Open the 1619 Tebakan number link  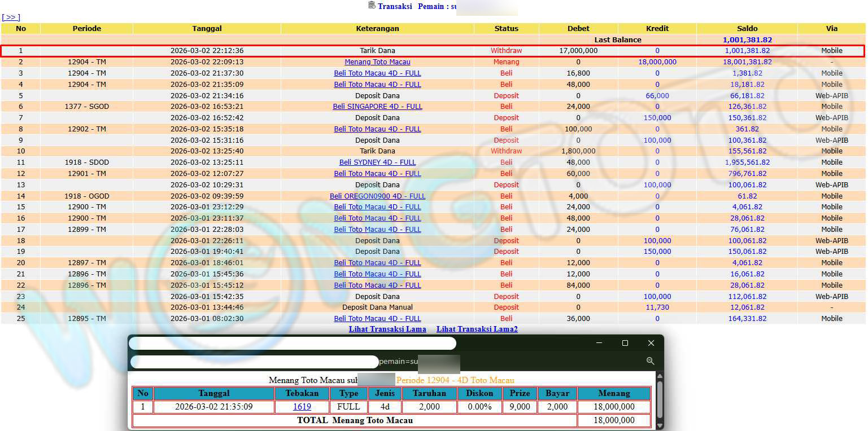[x=302, y=407]
